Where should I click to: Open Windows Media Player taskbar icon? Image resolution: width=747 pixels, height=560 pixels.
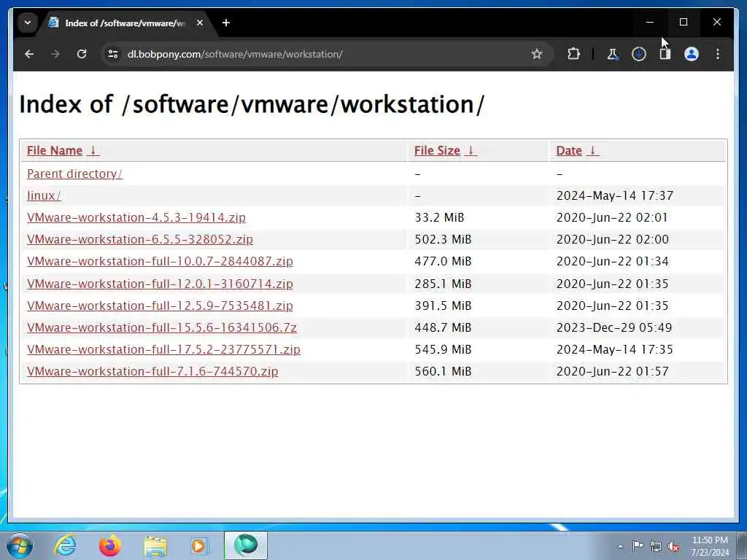[199, 546]
